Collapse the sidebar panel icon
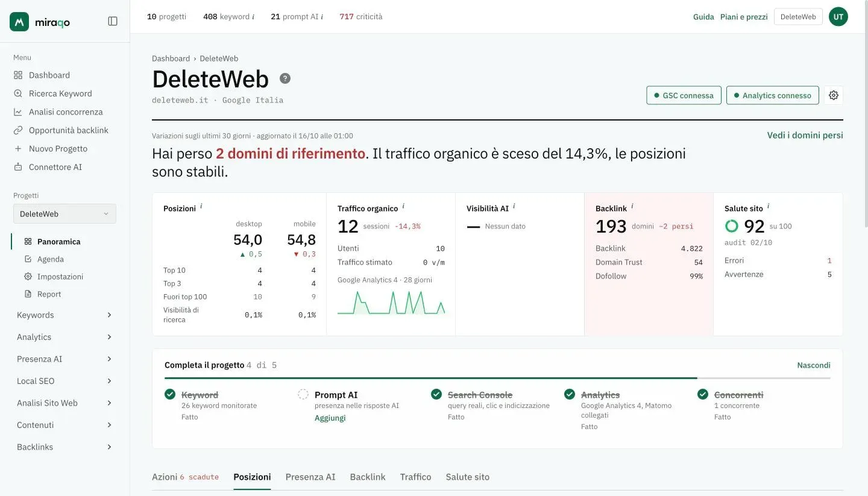The width and height of the screenshot is (868, 496). (113, 21)
